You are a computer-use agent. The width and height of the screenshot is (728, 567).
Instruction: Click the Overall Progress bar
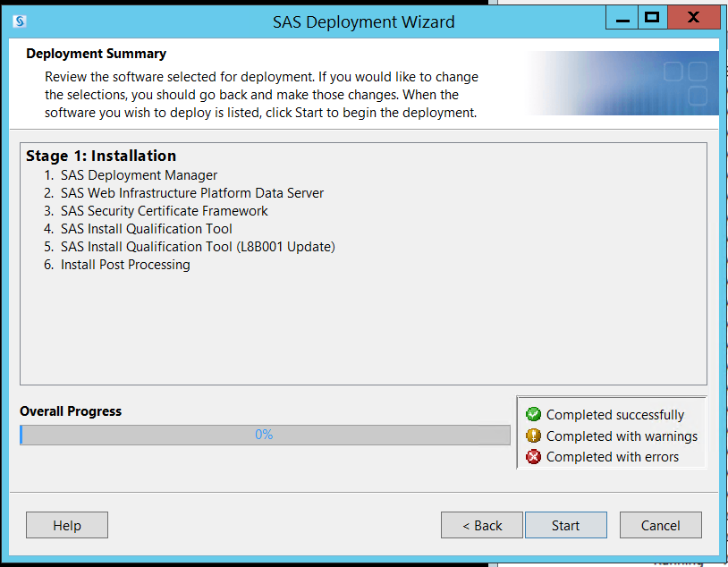pyautogui.click(x=265, y=435)
